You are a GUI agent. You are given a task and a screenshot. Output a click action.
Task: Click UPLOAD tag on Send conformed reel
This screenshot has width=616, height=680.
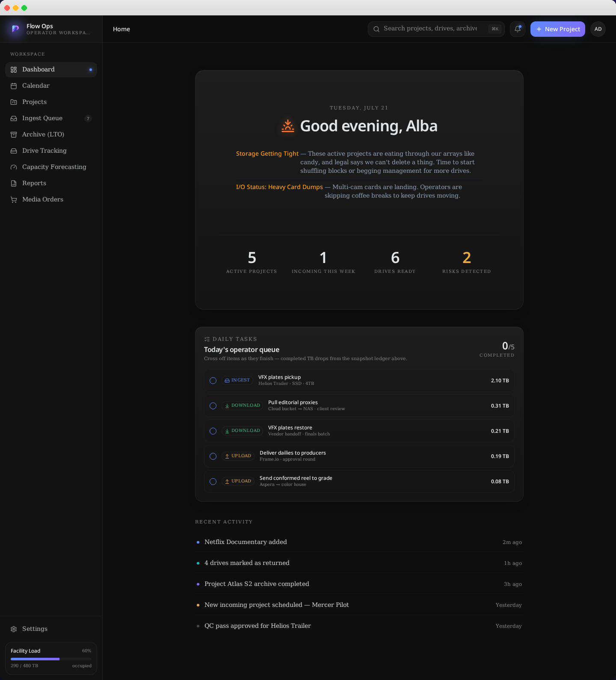(238, 481)
